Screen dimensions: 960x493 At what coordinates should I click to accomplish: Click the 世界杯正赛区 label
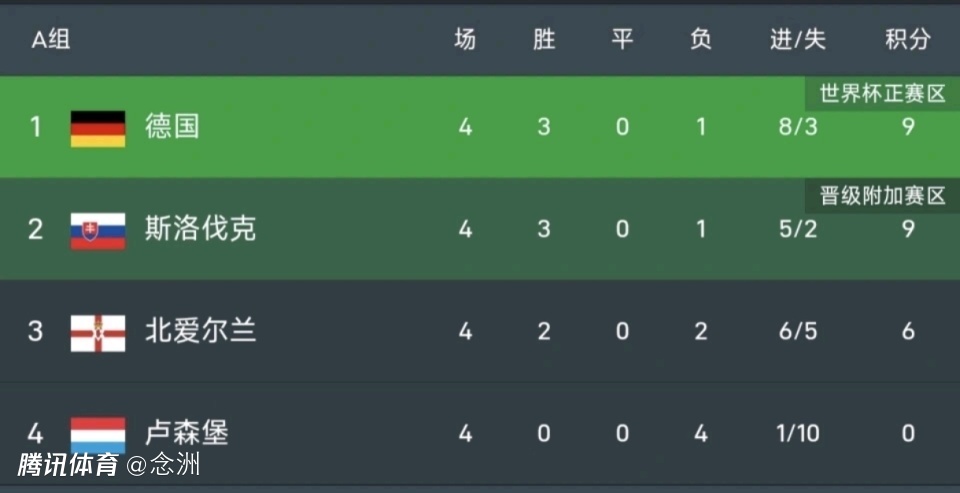click(x=882, y=94)
